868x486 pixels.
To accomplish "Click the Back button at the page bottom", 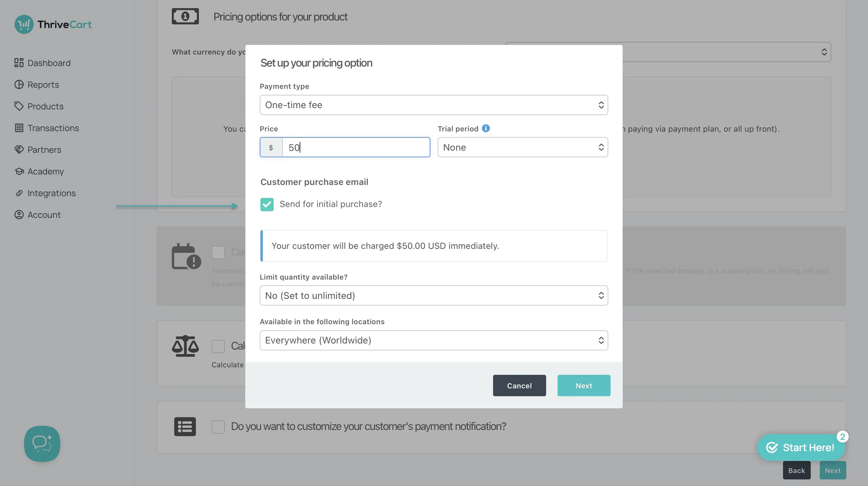I will point(797,470).
